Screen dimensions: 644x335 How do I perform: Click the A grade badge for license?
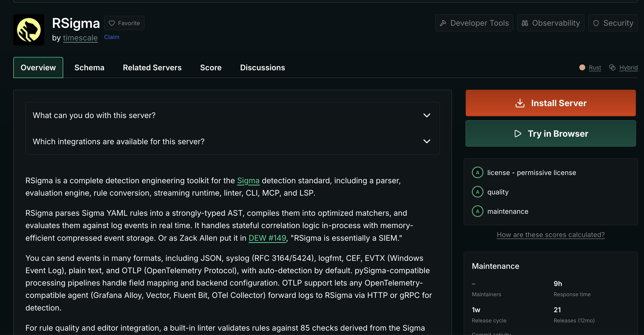tap(477, 173)
